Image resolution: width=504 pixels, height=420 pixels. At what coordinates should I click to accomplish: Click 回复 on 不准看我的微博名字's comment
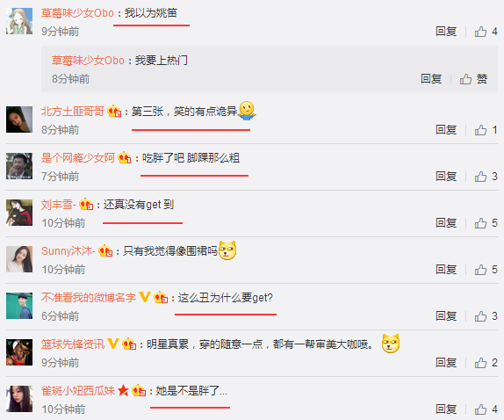point(446,316)
